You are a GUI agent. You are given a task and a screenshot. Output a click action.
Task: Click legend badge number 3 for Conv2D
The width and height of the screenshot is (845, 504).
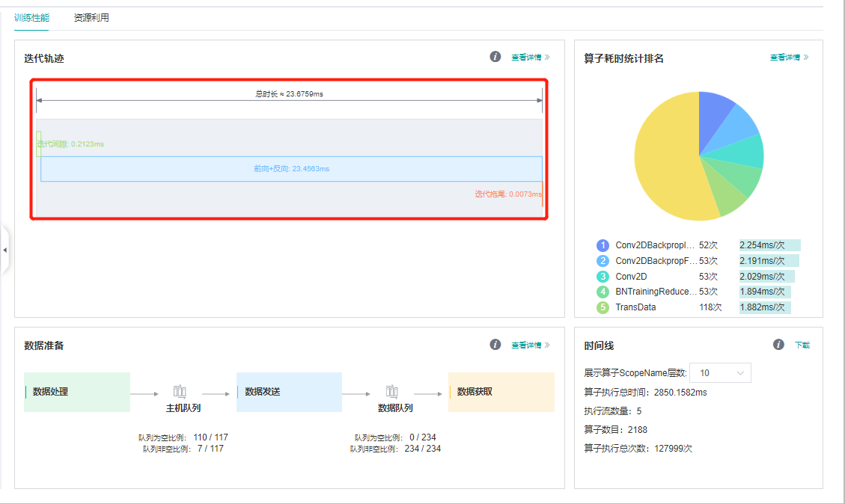pyautogui.click(x=603, y=277)
